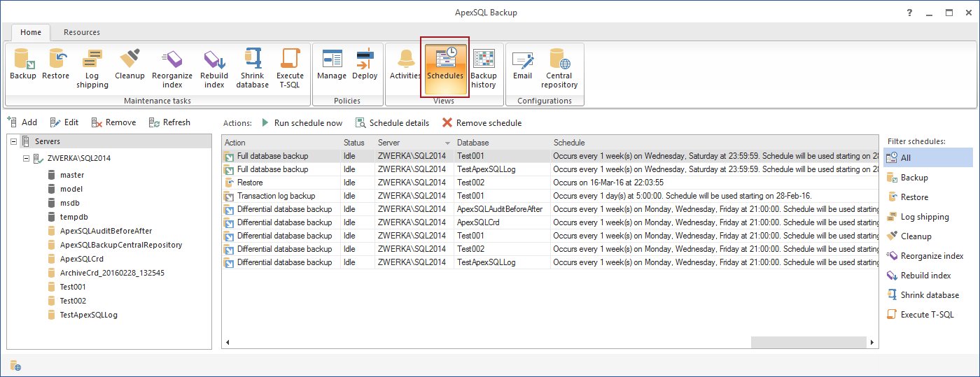Click Remove schedule action
Image resolution: width=980 pixels, height=377 pixels.
(x=482, y=123)
